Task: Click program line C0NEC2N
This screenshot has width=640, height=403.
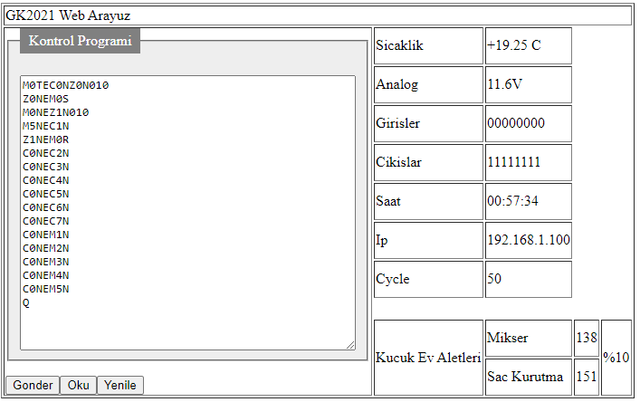Action: tap(46, 153)
